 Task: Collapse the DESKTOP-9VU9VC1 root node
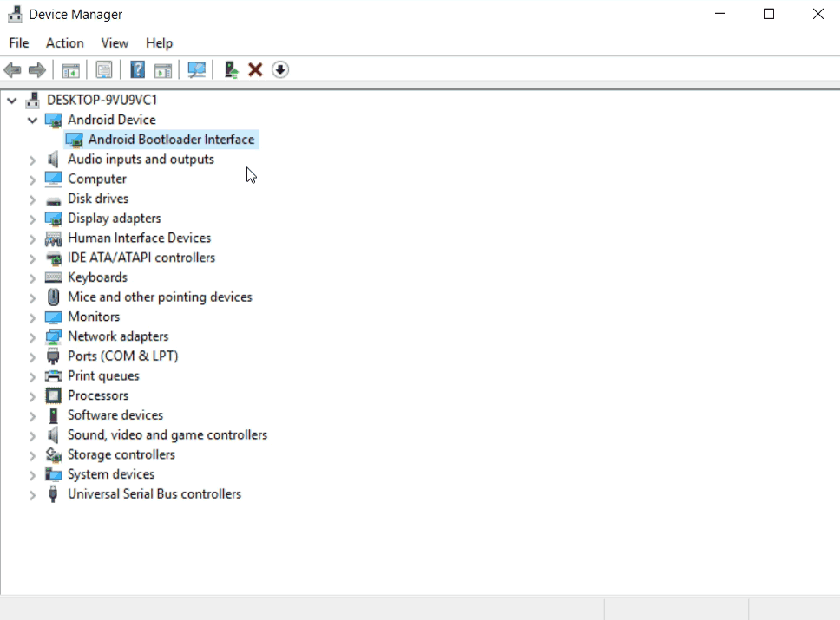[x=12, y=100]
